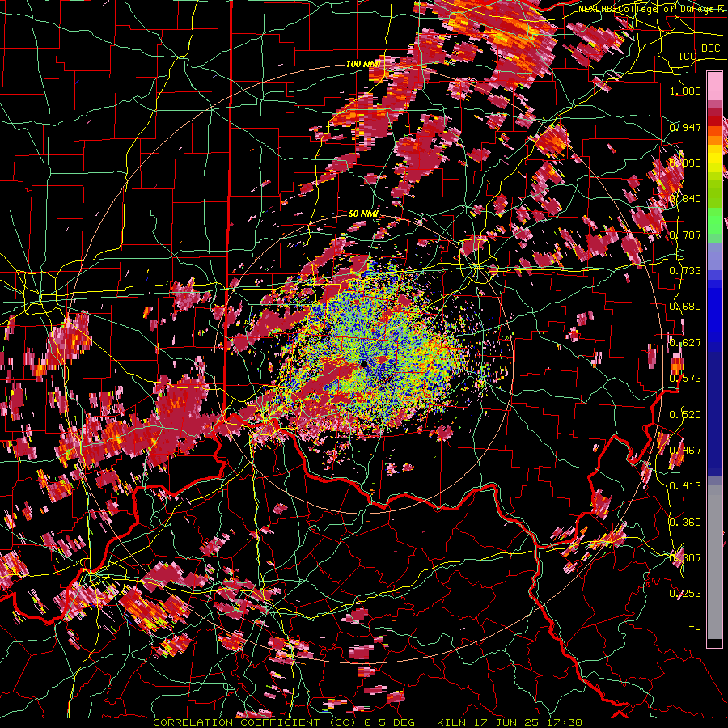Click the pink top segment of color bar
Image resolution: width=728 pixels, height=728 pixels.
[714, 86]
